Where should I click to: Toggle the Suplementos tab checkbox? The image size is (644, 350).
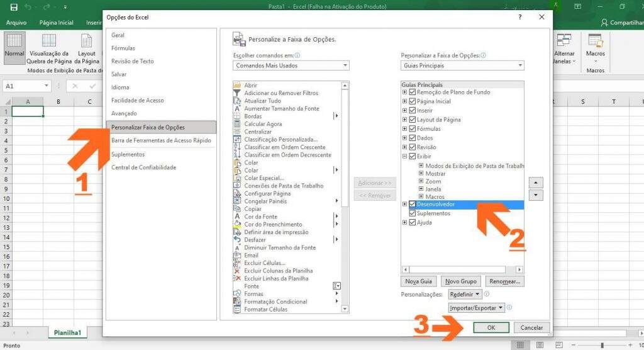tap(413, 213)
